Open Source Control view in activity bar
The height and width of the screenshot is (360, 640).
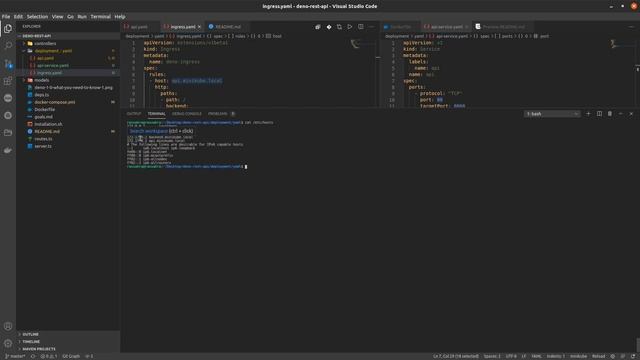click(x=8, y=63)
